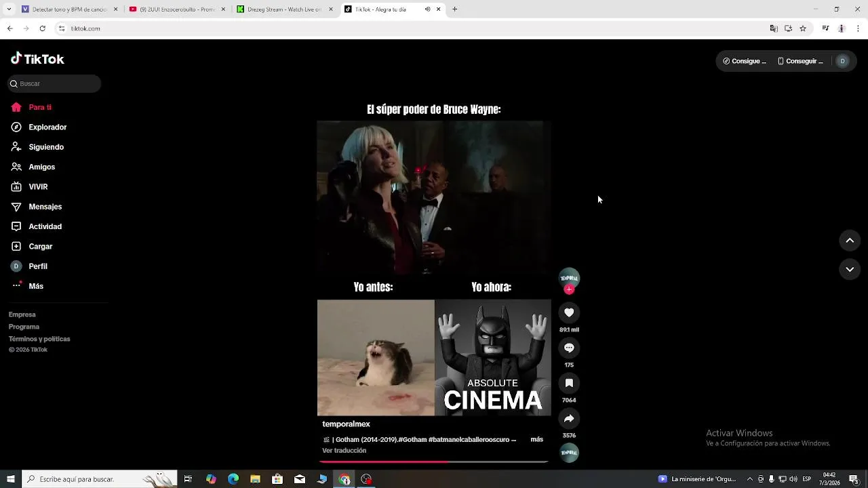This screenshot has width=868, height=488.
Task: Click temporalmex username
Action: coord(346,424)
